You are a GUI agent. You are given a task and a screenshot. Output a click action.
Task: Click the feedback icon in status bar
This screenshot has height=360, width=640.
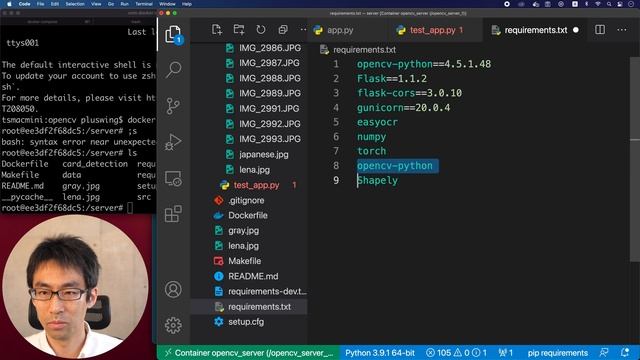[x=604, y=353]
